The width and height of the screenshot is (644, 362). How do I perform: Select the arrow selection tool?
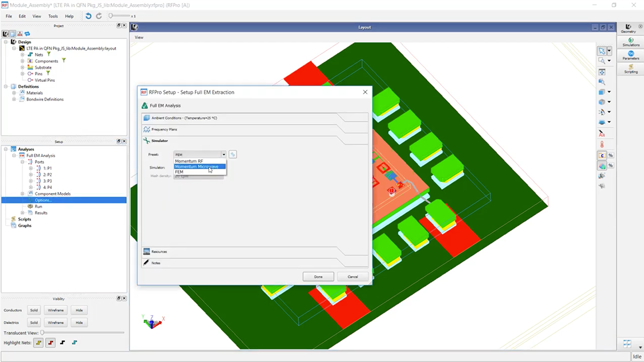(x=602, y=50)
